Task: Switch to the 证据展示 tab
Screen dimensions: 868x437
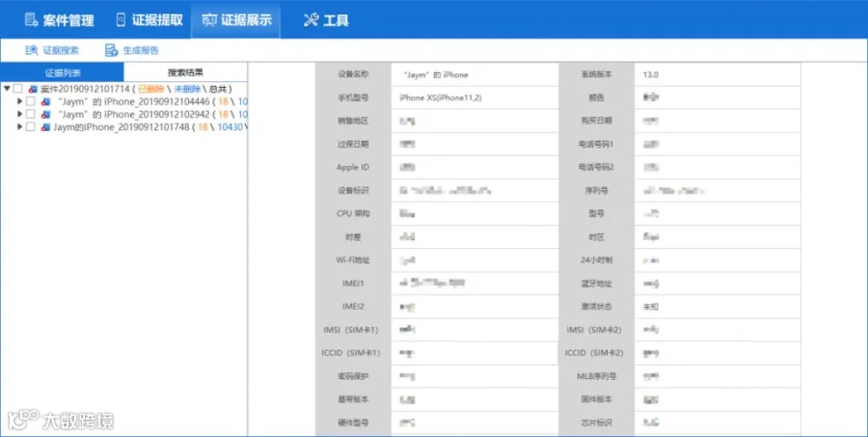Action: (236, 20)
